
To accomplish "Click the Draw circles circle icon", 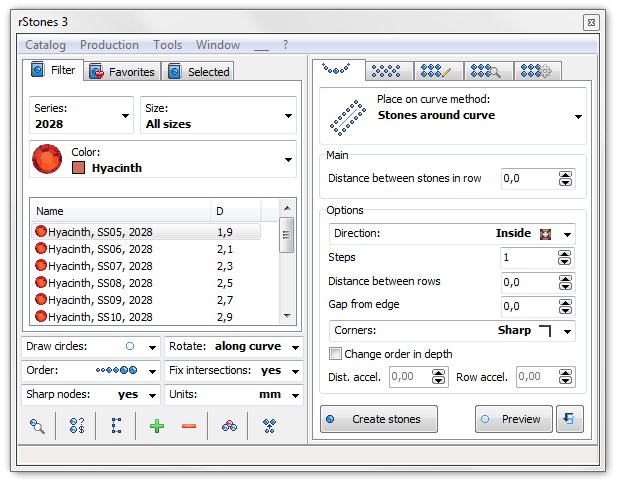I will click(x=130, y=346).
